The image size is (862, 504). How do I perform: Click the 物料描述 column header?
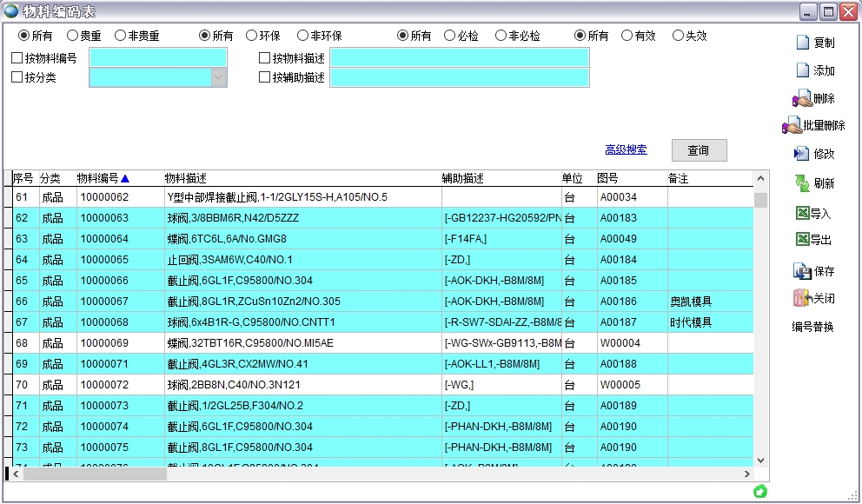point(185,178)
